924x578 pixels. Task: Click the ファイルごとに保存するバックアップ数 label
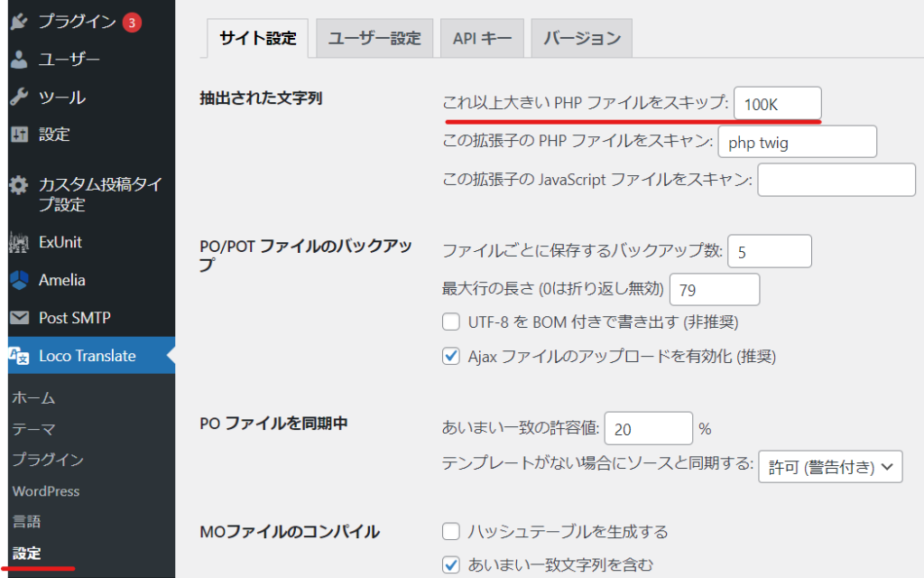tap(582, 251)
